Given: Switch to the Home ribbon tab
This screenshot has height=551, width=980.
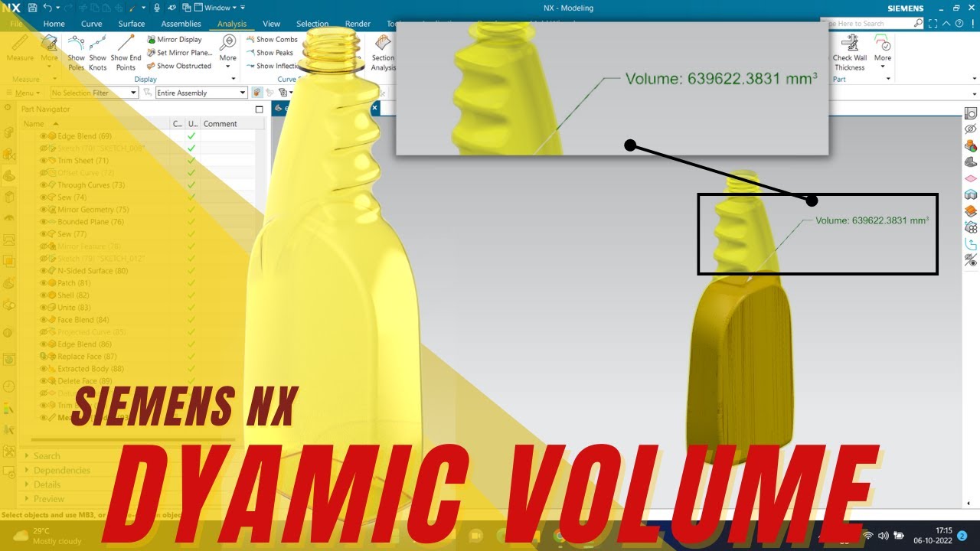Looking at the screenshot, I should point(54,24).
